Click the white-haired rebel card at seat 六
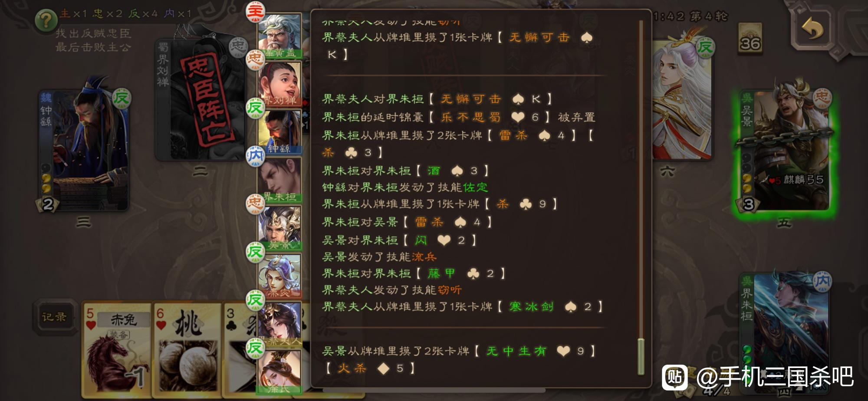Image resolution: width=868 pixels, height=401 pixels. pos(681,100)
